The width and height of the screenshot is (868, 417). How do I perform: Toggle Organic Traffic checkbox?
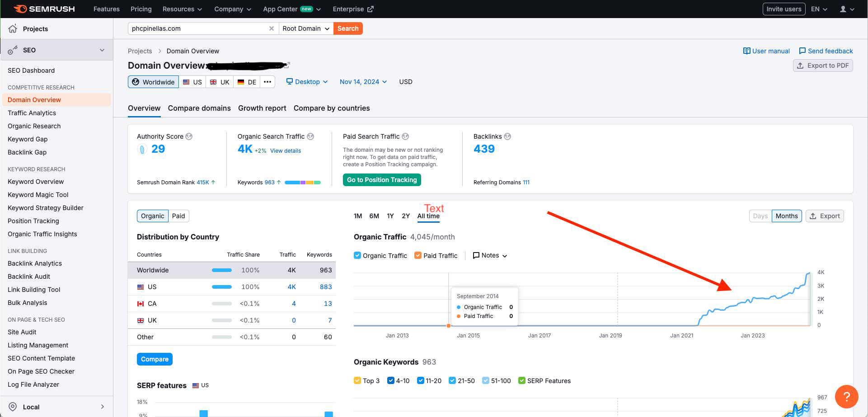(357, 255)
